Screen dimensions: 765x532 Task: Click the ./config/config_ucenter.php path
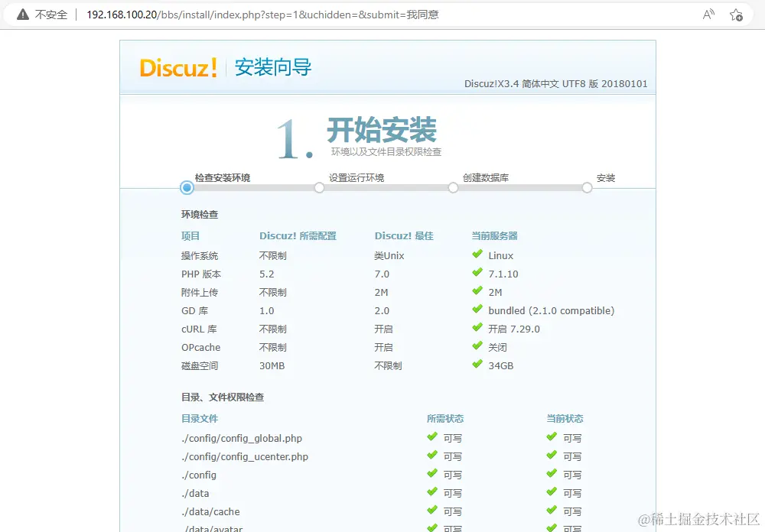point(245,457)
